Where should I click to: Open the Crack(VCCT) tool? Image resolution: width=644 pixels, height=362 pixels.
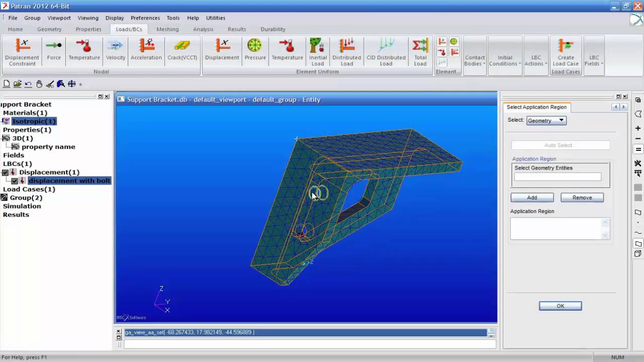click(182, 50)
